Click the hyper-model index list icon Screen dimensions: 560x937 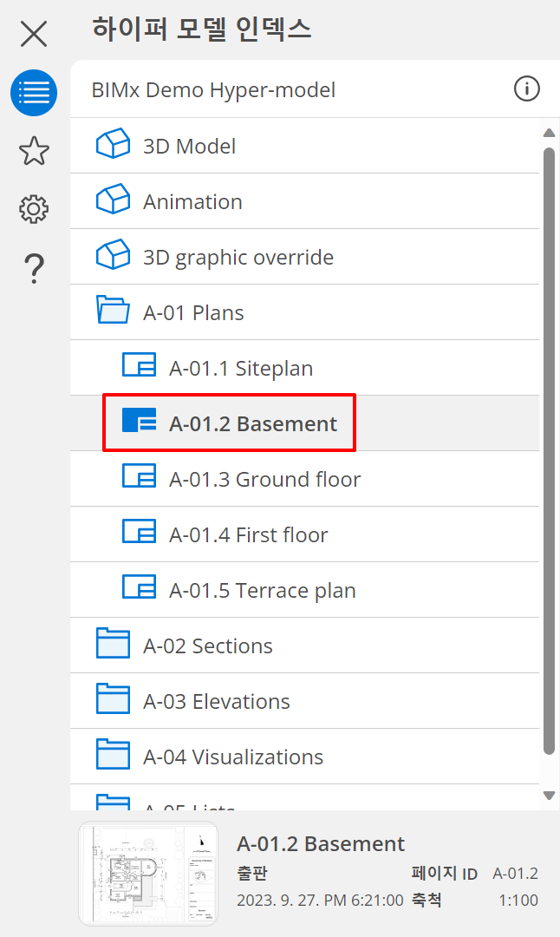[34, 93]
